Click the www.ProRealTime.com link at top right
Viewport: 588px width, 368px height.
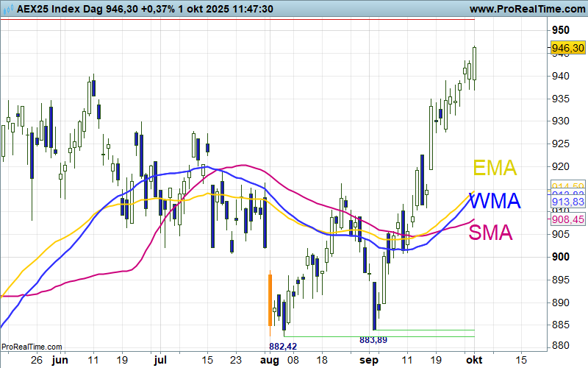point(525,8)
